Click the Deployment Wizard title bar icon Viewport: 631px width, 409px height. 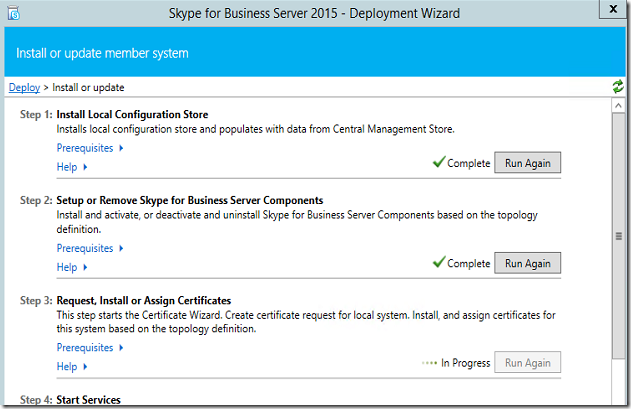(13, 11)
